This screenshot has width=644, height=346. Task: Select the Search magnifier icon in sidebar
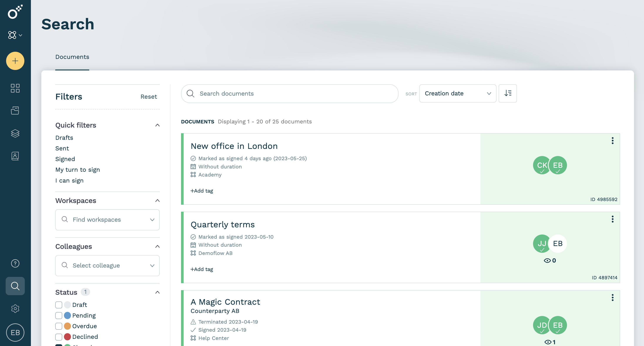tap(15, 286)
